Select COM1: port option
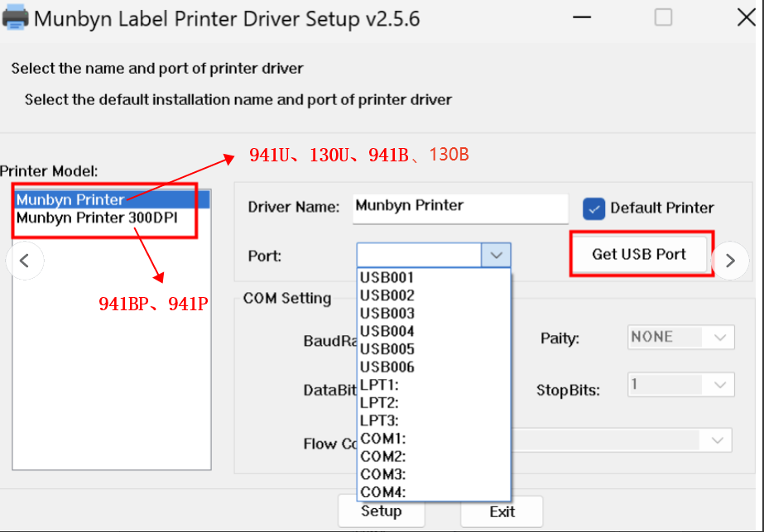764x532 pixels. 434,439
